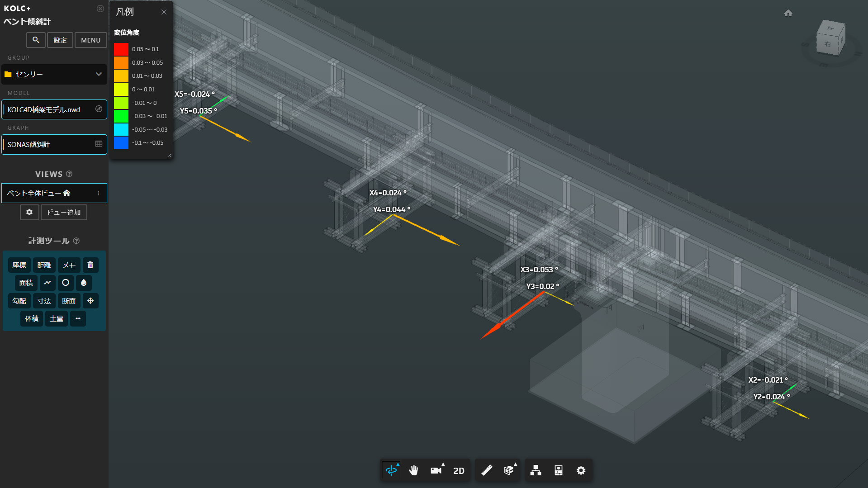Click the lime -0.01～0 legend swatch

[x=121, y=103]
